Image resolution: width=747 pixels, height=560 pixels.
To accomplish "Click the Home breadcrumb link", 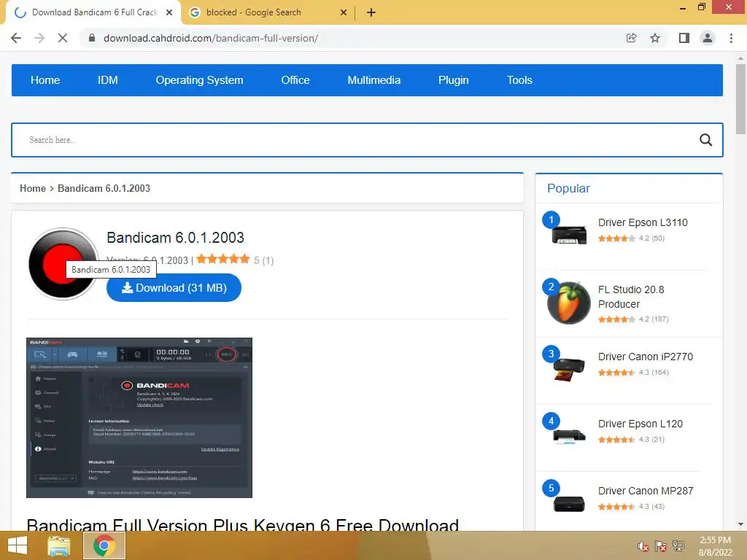I will click(x=32, y=189).
